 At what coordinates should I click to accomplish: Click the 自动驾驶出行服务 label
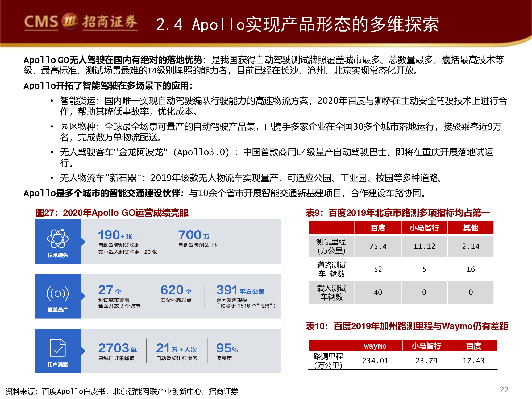click(x=177, y=358)
